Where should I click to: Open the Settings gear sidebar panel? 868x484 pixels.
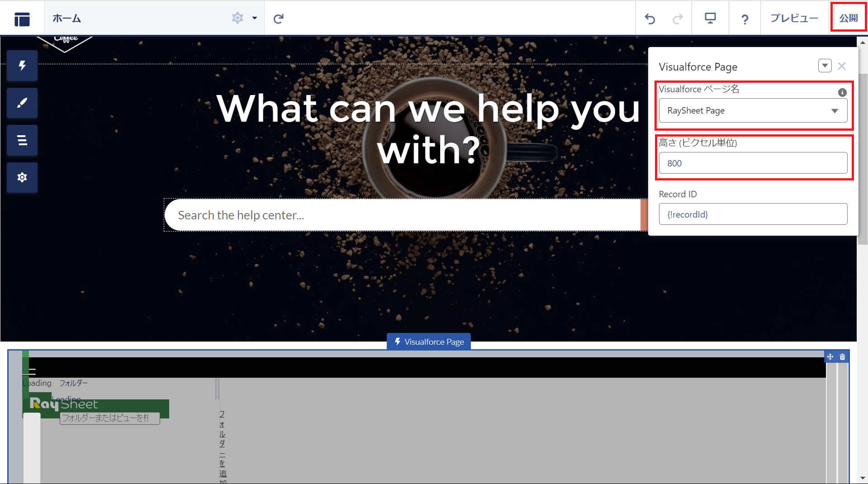(x=22, y=177)
